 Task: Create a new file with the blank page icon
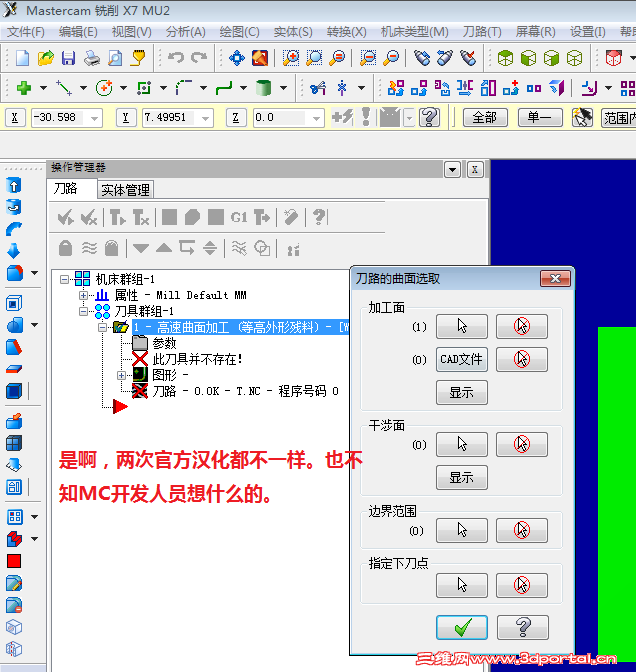pos(22,58)
